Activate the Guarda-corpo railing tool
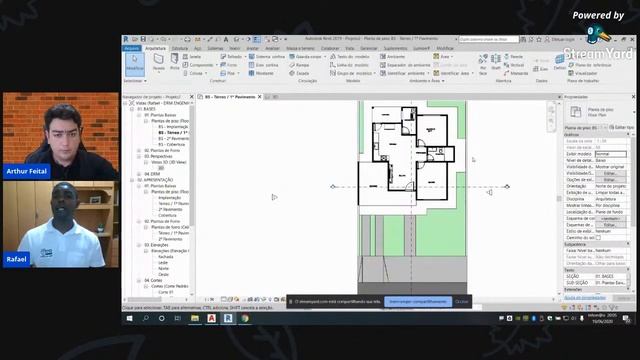The height and width of the screenshot is (360, 640). click(305, 57)
